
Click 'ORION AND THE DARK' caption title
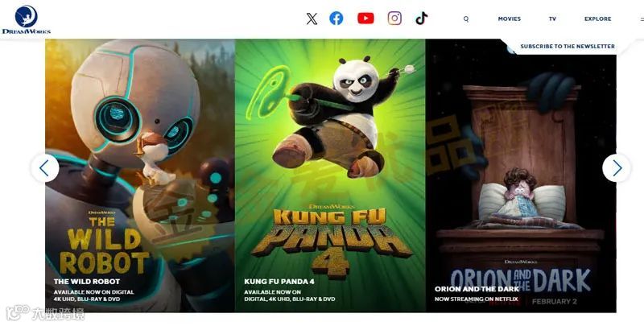tap(477, 289)
